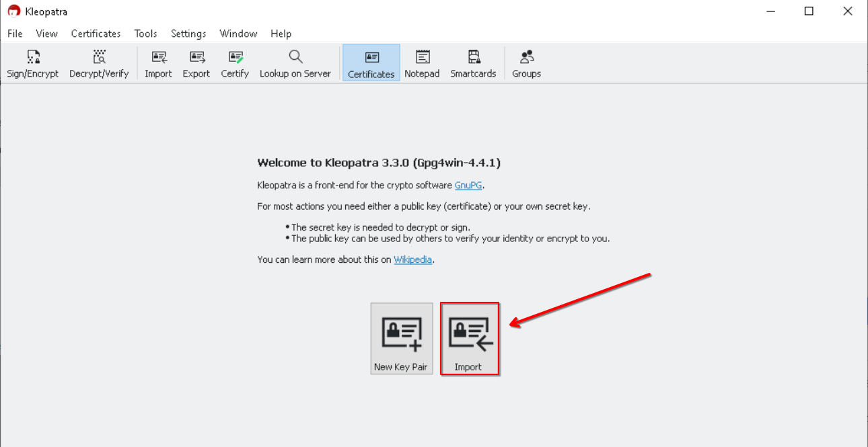868x447 pixels.
Task: Click the Import icon in the toolbar
Action: [158, 64]
